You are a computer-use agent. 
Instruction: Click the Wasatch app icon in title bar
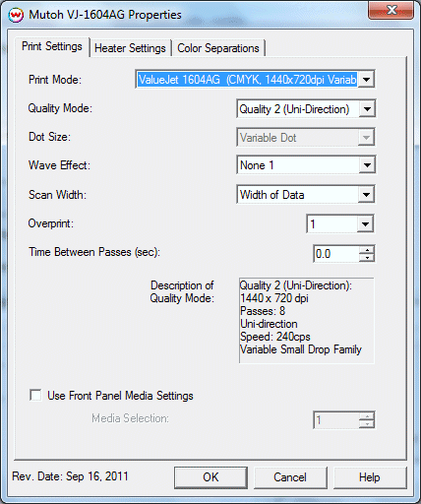(x=16, y=15)
